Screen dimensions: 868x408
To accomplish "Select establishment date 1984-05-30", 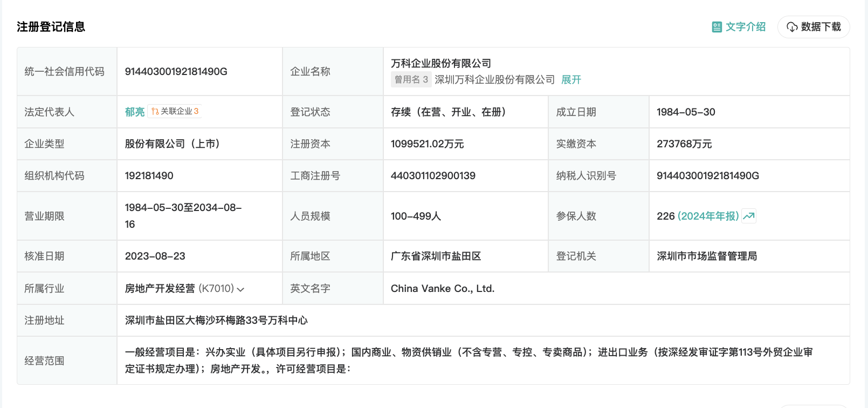I will (x=686, y=112).
